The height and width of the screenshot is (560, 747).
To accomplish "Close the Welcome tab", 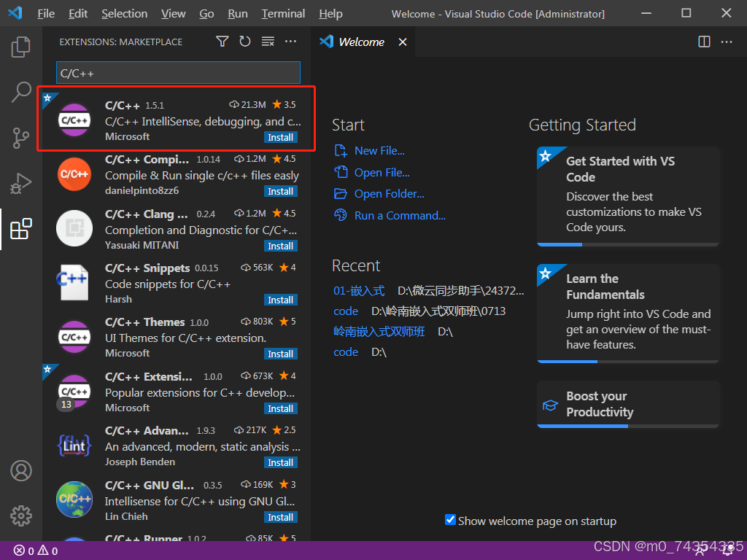I will (x=403, y=42).
